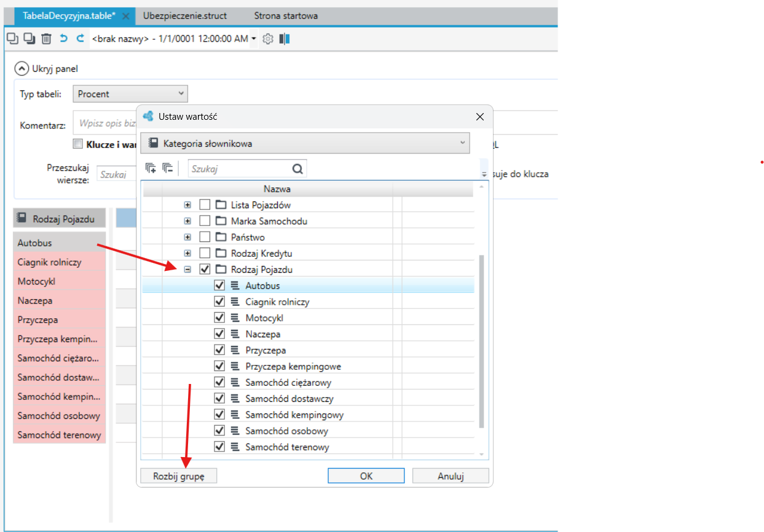Open the settings gear in the table toolbar

(x=268, y=39)
